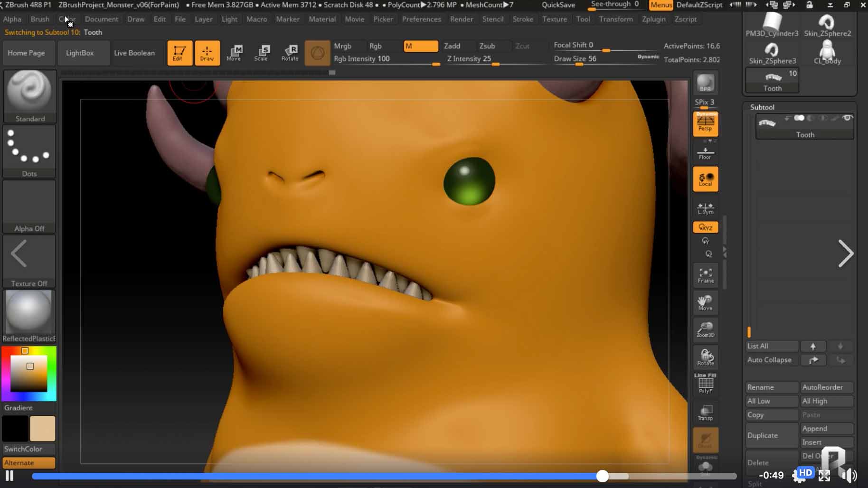The height and width of the screenshot is (488, 868).
Task: Open the Standard brush picker
Action: pyautogui.click(x=29, y=96)
